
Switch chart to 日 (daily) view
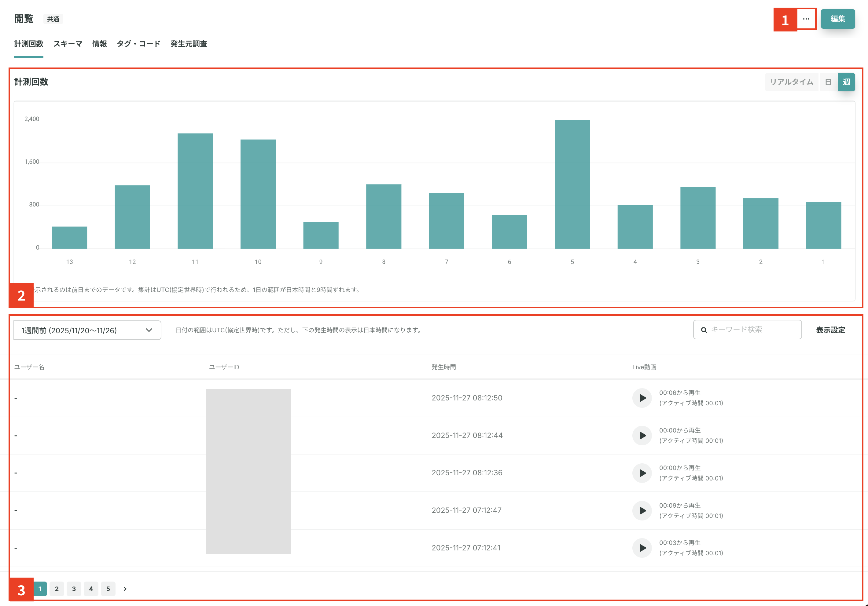tap(828, 82)
